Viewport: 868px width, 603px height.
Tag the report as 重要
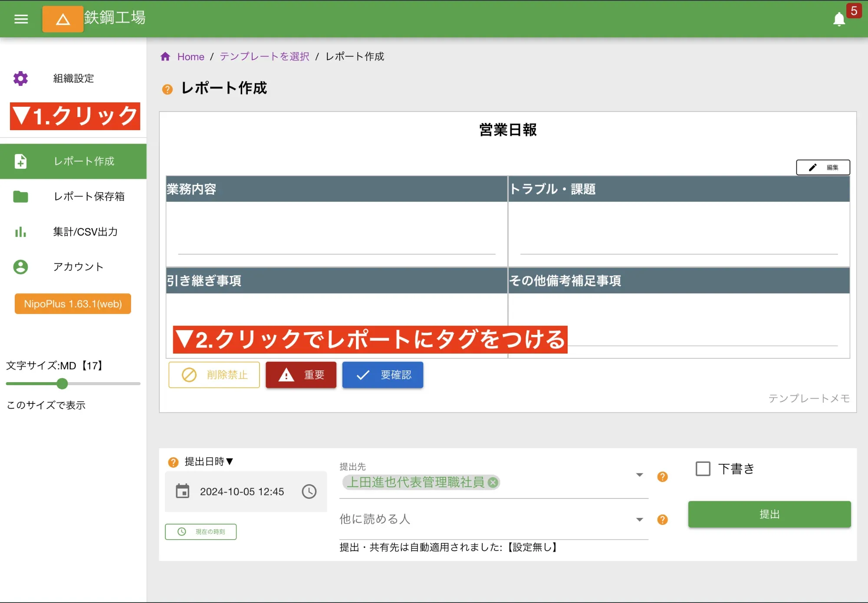pyautogui.click(x=300, y=375)
